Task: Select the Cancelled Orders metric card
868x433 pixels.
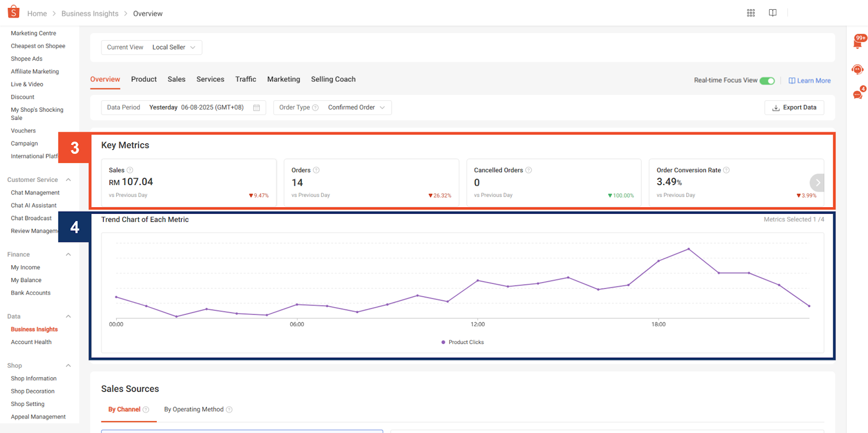Action: [553, 182]
